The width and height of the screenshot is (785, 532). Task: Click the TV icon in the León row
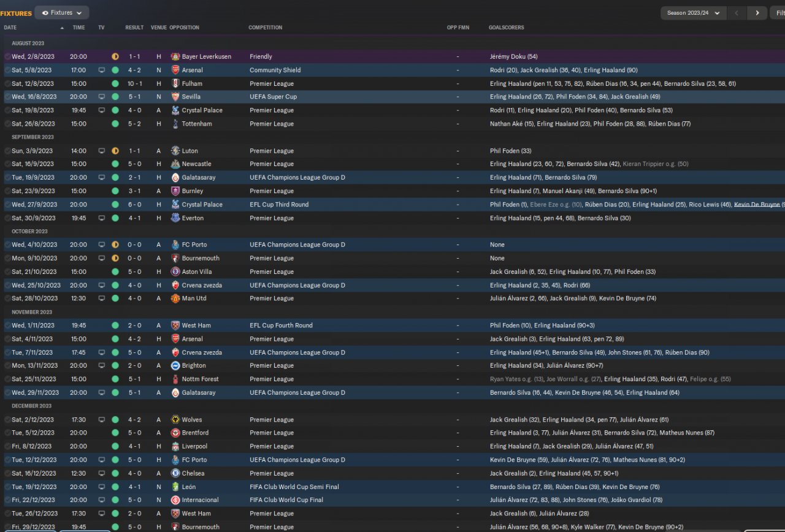point(102,487)
